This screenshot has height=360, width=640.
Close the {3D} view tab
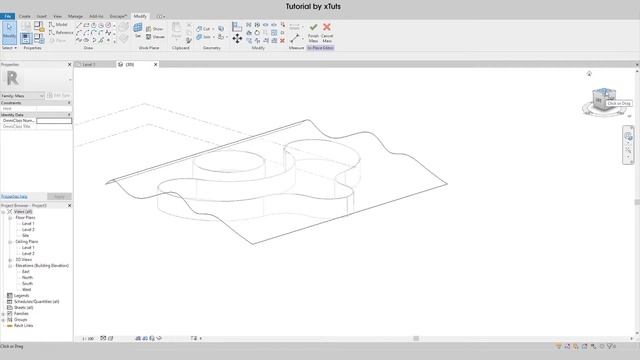click(x=156, y=64)
